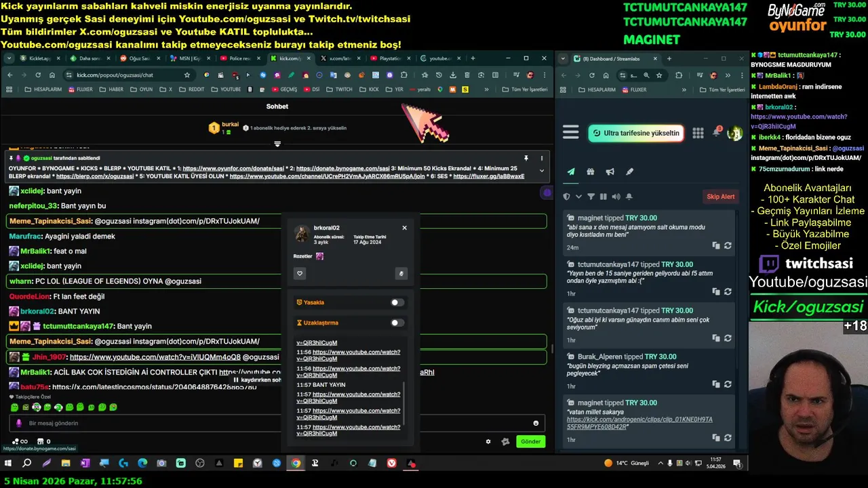868x488 pixels.
Task: Open the event filter funnel icon
Action: 591,197
